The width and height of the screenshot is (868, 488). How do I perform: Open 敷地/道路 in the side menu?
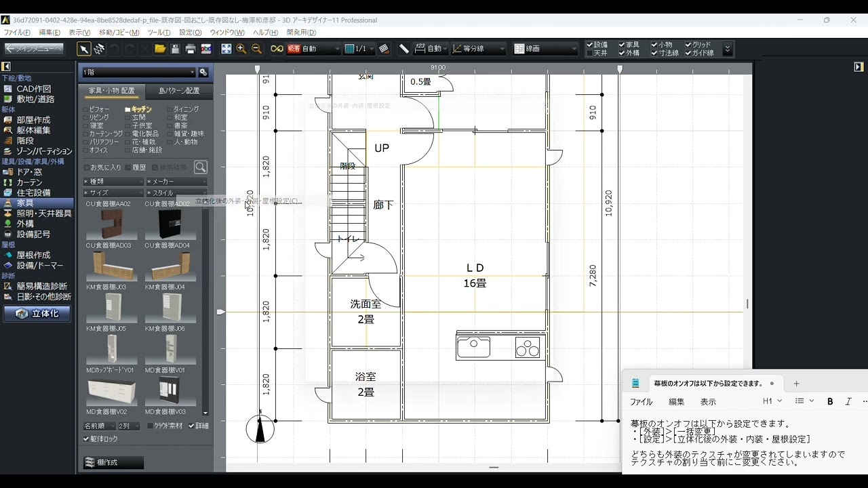click(35, 99)
